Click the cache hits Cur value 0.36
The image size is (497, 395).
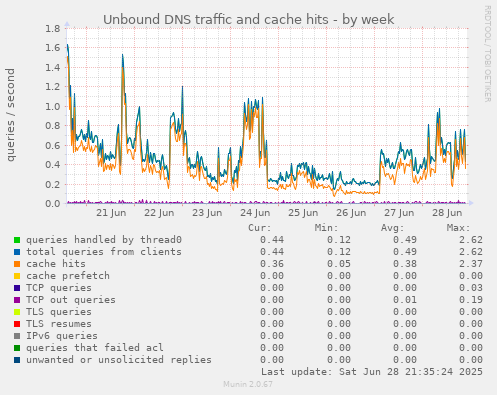pos(272,264)
